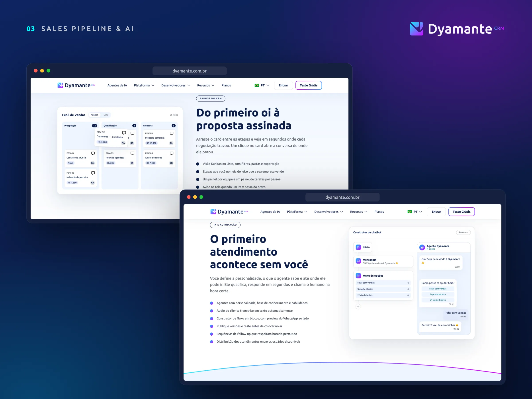Click arrow beside Suporte técnico option
532x399 pixels.
coord(408,289)
